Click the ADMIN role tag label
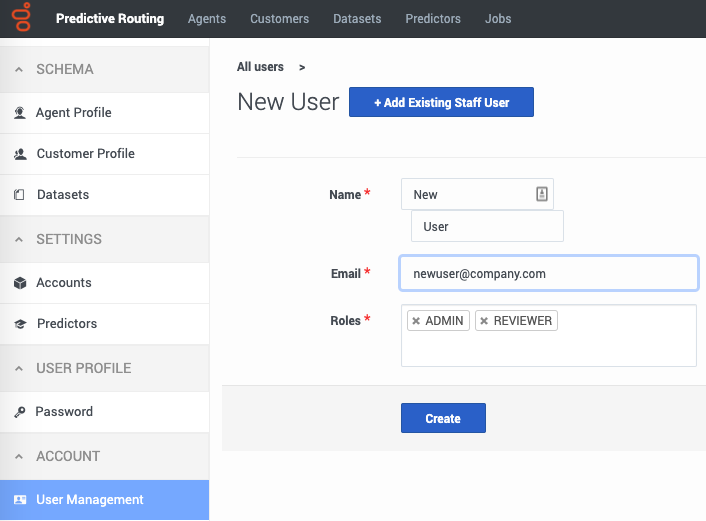This screenshot has width=706, height=521. [x=444, y=321]
